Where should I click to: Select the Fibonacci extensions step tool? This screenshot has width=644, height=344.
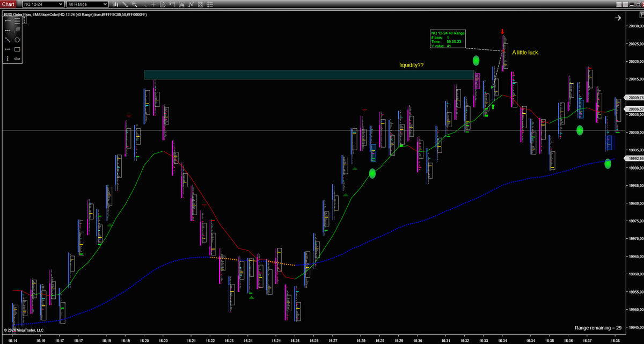17,30
